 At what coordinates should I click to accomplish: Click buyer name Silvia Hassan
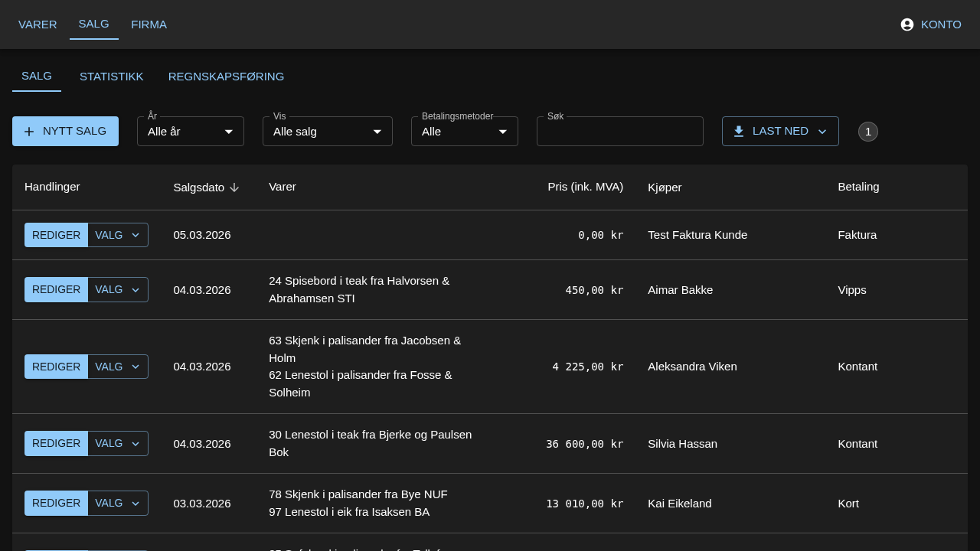click(x=682, y=444)
